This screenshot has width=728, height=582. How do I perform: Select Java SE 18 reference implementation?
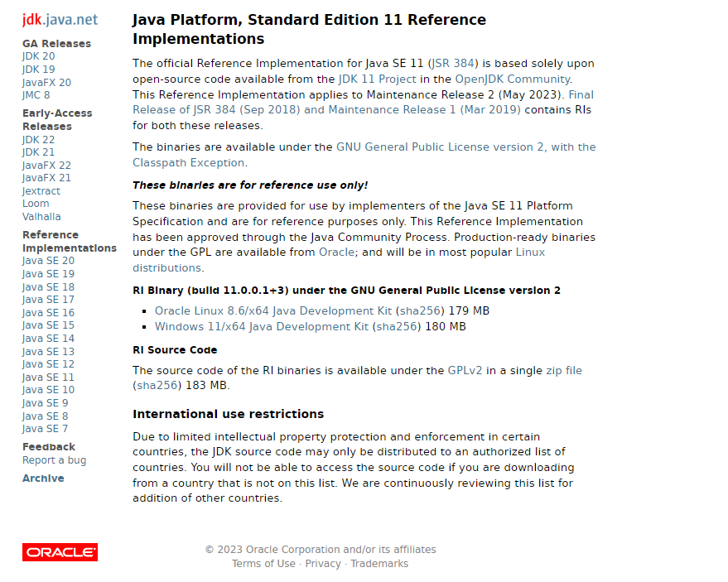48,286
